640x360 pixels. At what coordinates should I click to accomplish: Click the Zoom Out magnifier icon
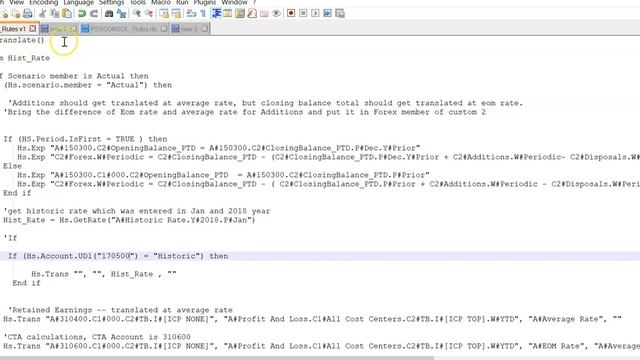tap(149, 13)
